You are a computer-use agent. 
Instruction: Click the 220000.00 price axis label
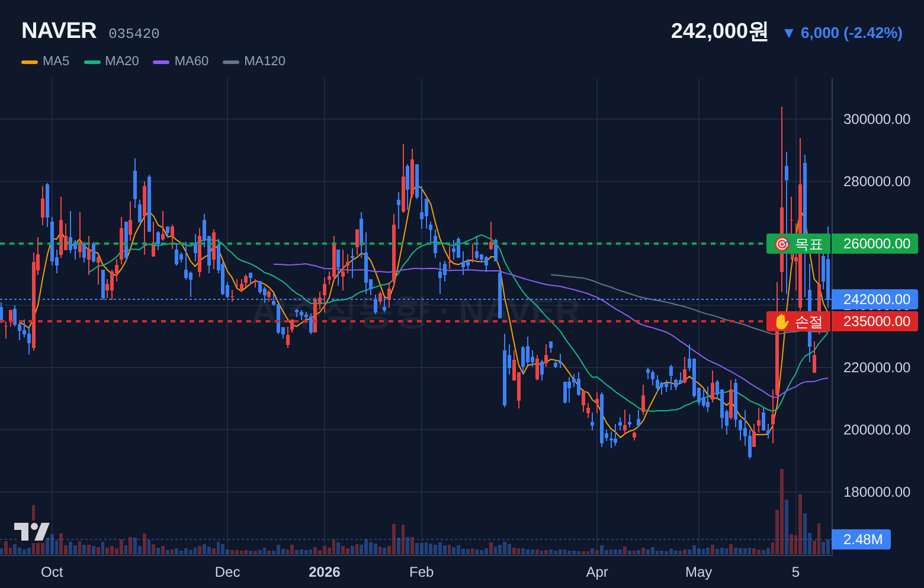coord(877,367)
